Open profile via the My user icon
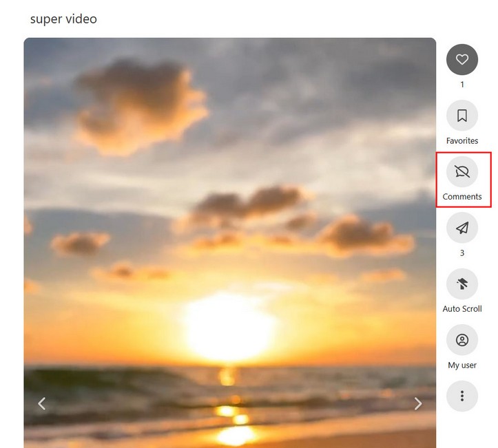The image size is (498, 448). click(x=461, y=340)
